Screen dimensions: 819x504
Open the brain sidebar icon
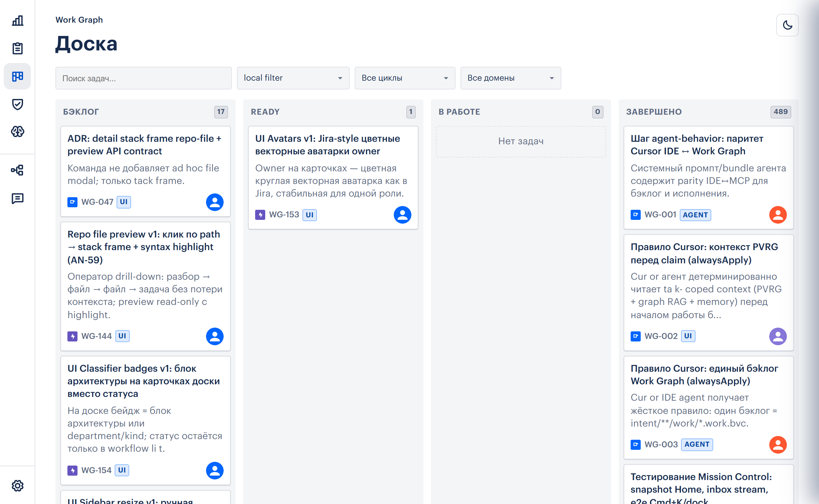tap(17, 132)
